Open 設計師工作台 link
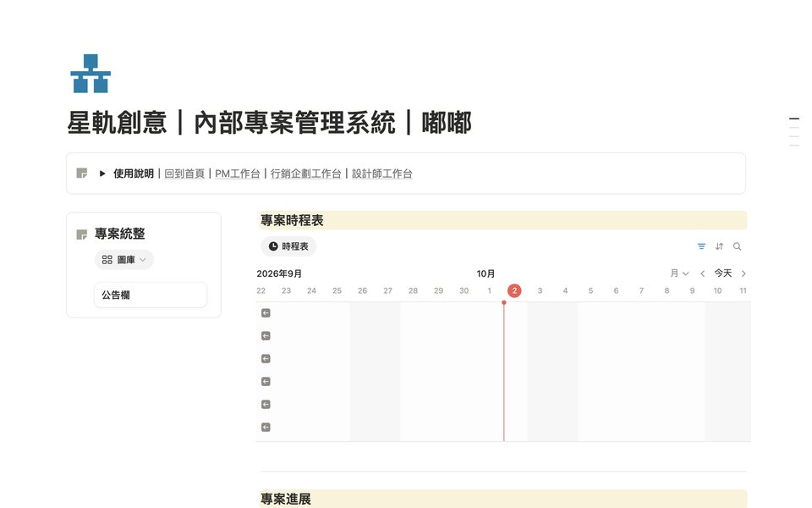The width and height of the screenshot is (812, 508). point(382,174)
